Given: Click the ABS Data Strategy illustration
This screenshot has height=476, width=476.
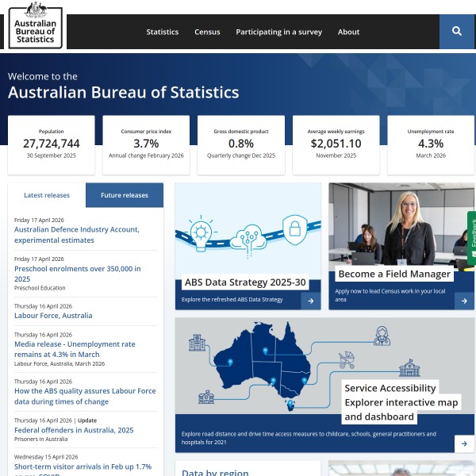Looking at the screenshot, I should pos(248,230).
